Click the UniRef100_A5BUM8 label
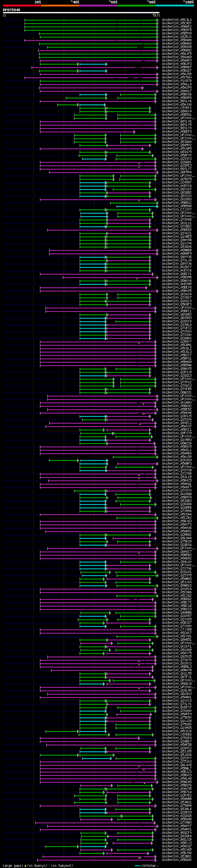 tap(177, 277)
